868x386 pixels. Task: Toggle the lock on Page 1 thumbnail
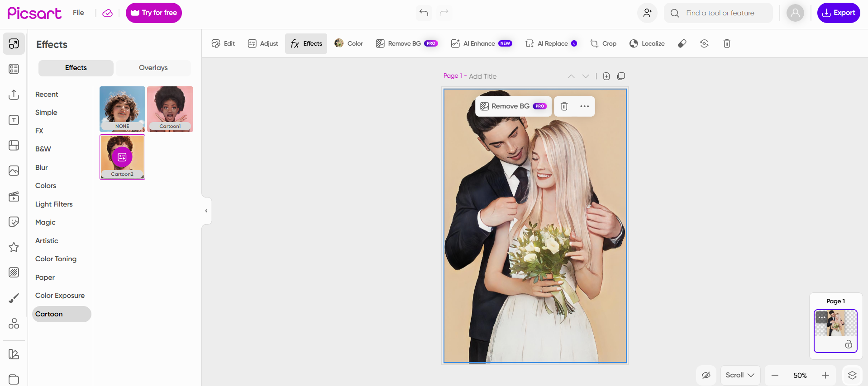coord(849,344)
